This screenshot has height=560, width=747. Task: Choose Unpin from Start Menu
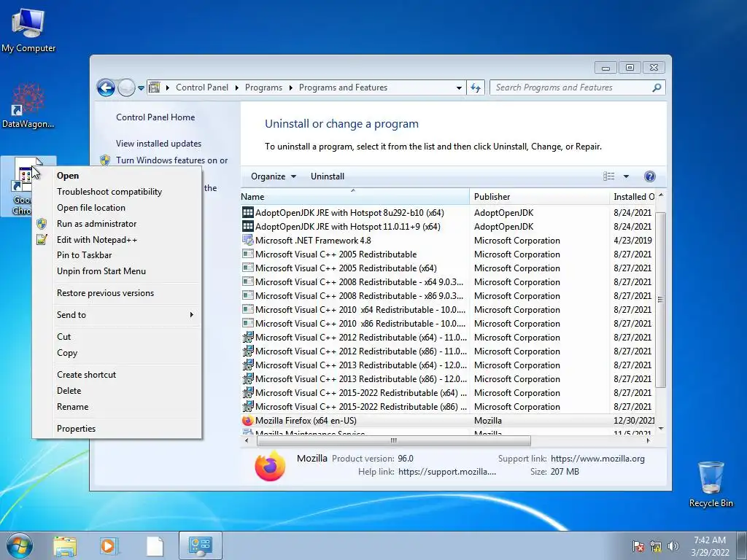click(x=101, y=271)
